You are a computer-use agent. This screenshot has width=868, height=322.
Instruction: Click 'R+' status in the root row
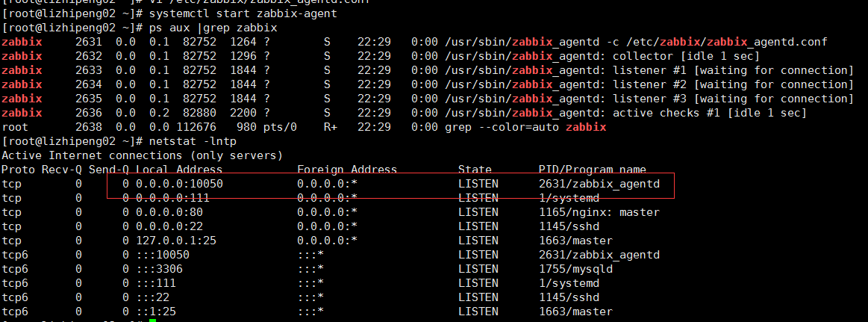pos(331,127)
